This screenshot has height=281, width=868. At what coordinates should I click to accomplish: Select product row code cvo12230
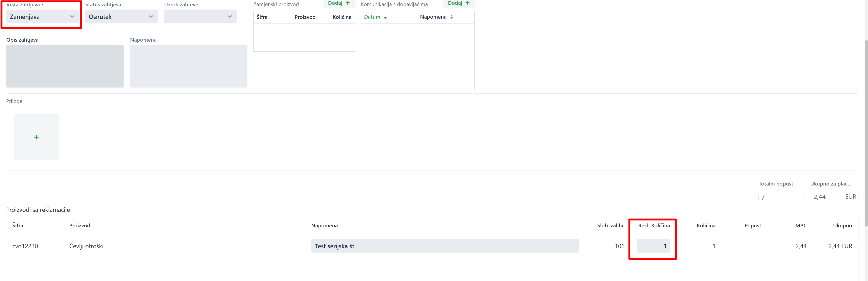pos(25,246)
